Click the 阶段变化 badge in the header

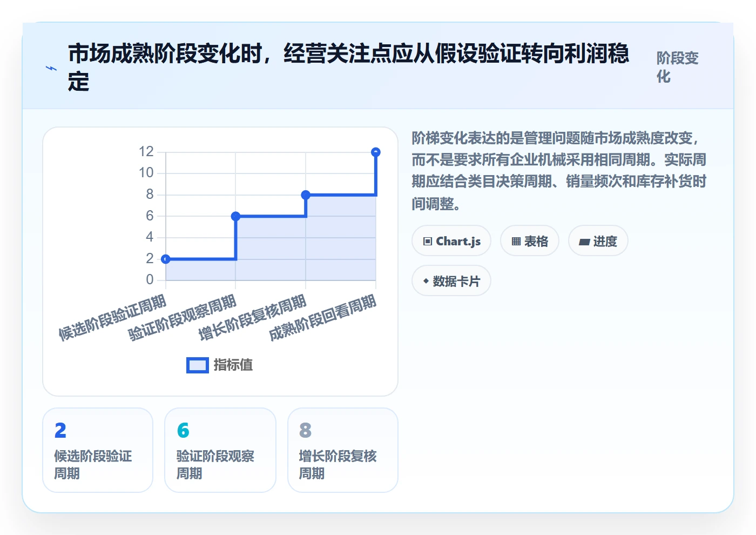coord(678,67)
